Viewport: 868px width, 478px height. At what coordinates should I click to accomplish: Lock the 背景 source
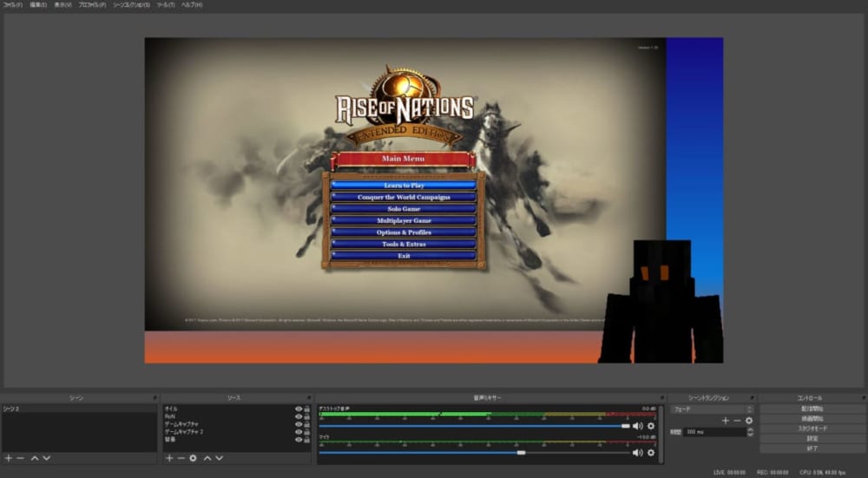pos(307,440)
